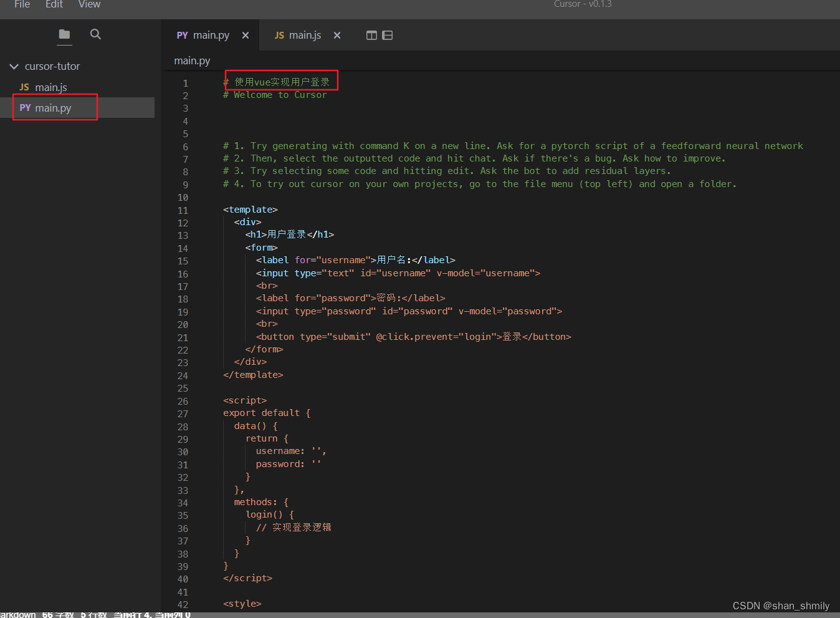Click the "return {" line

[267, 438]
